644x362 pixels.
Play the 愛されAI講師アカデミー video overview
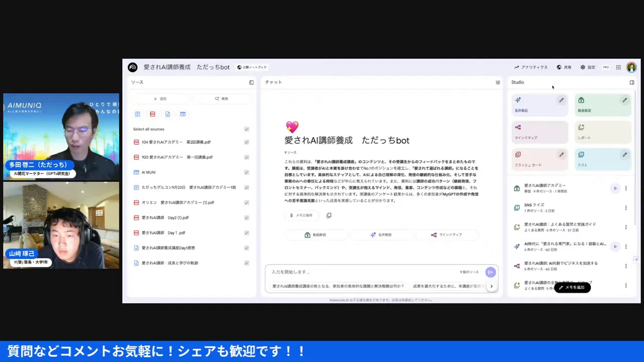coord(615,189)
